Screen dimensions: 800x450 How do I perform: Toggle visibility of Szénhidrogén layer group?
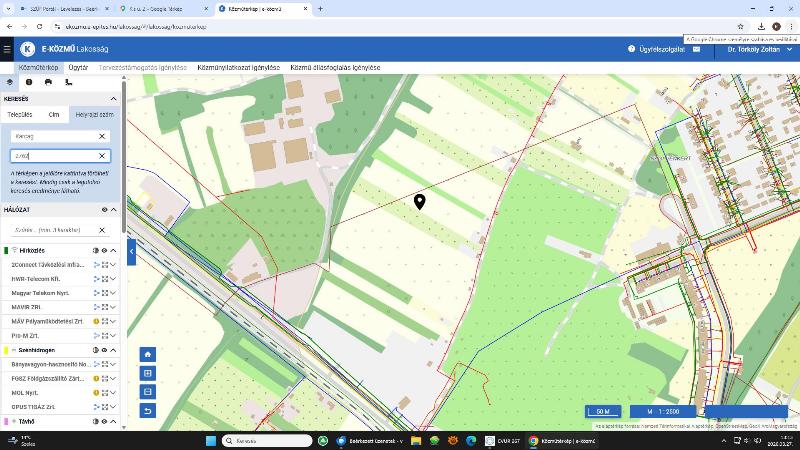tap(104, 350)
